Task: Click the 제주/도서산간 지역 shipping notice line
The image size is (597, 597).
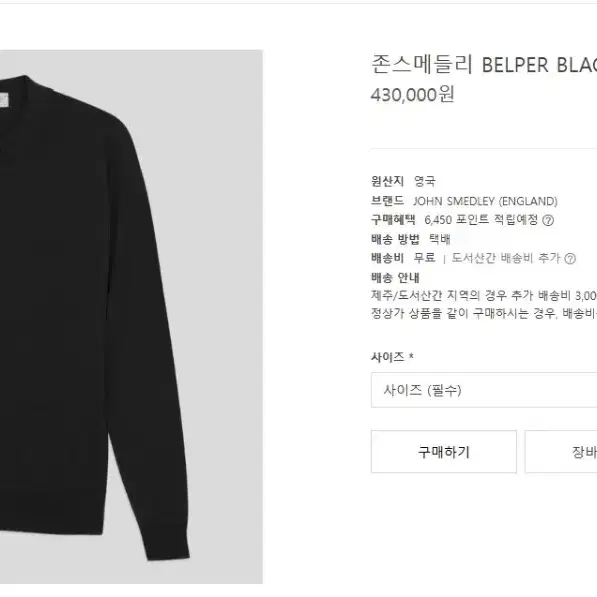Action: click(484, 296)
